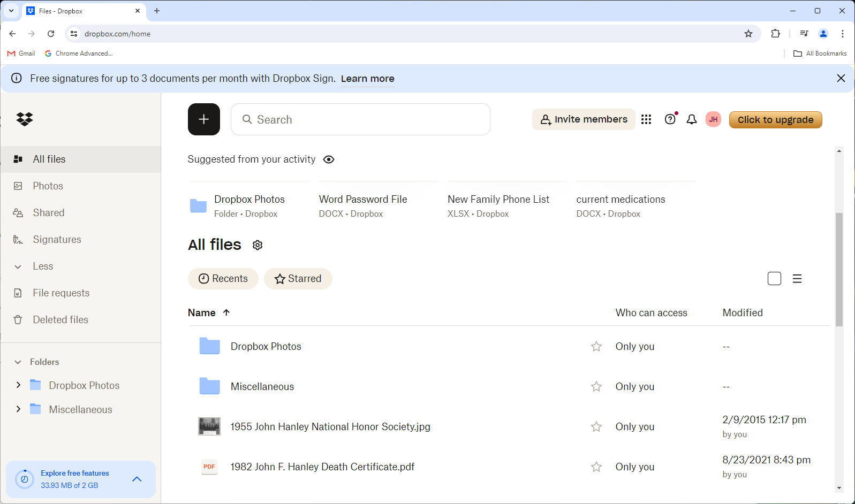Select Miscellaneous folder tree item
855x504 pixels.
(x=80, y=409)
